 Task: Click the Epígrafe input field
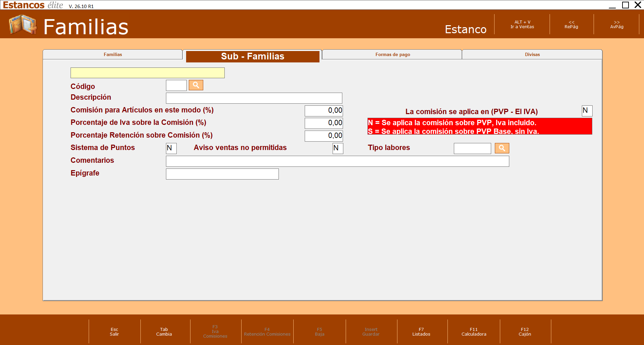(222, 174)
